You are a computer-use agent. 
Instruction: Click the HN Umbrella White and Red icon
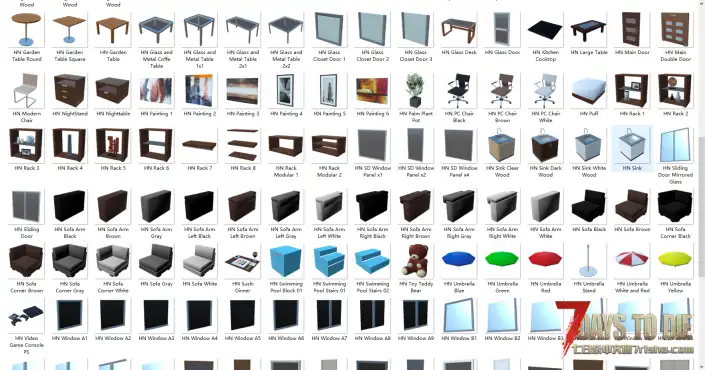(x=632, y=261)
